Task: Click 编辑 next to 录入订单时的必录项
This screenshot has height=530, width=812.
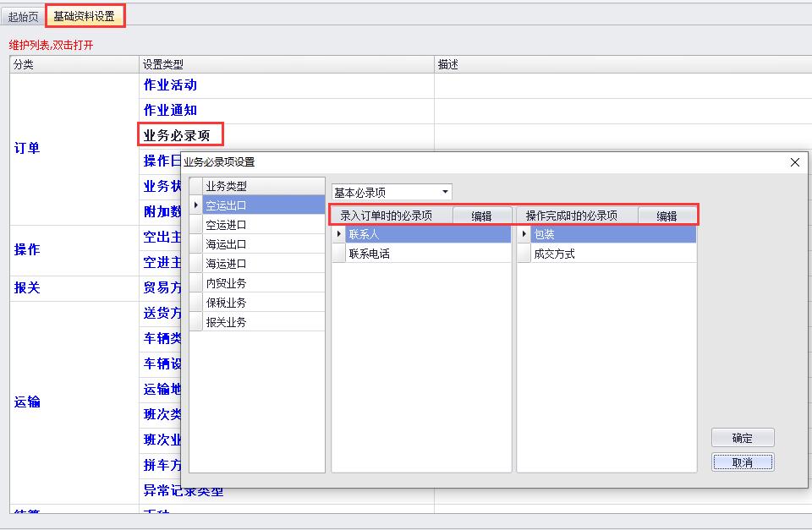Action: click(x=481, y=216)
